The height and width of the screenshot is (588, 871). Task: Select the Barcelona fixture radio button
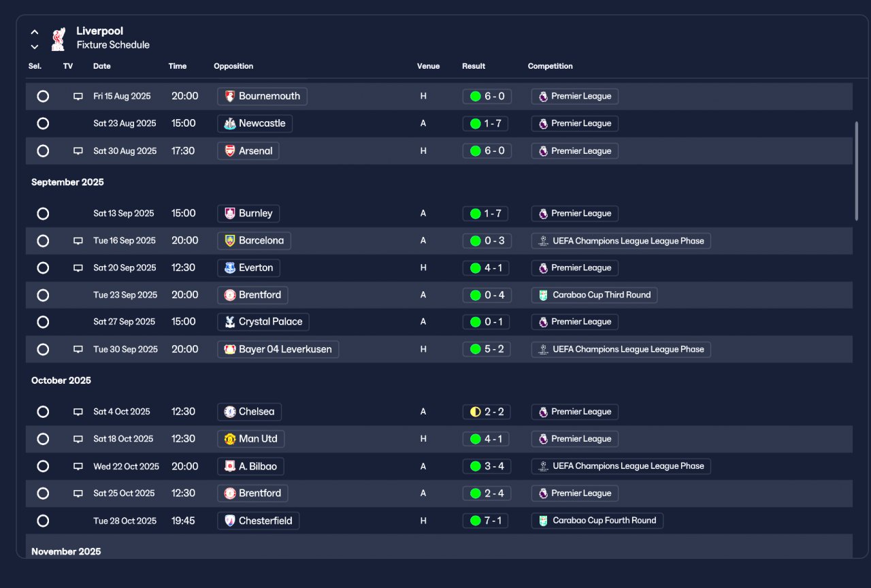pyautogui.click(x=43, y=241)
